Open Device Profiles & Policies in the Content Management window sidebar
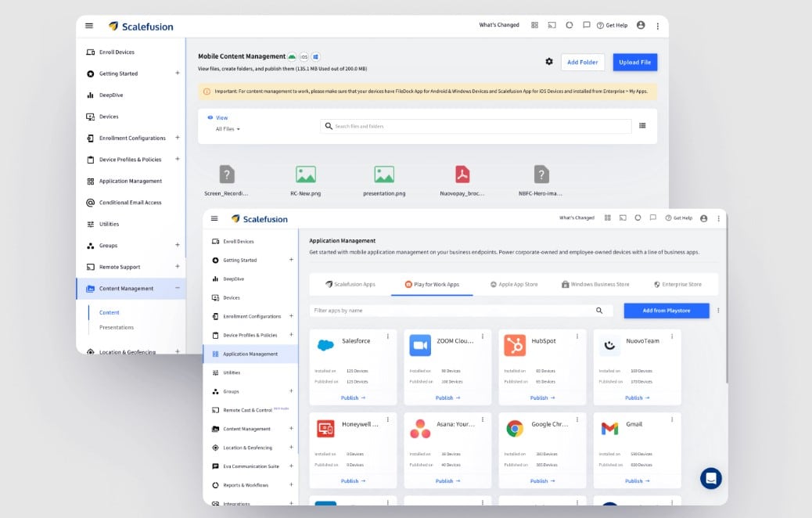 click(x=131, y=160)
